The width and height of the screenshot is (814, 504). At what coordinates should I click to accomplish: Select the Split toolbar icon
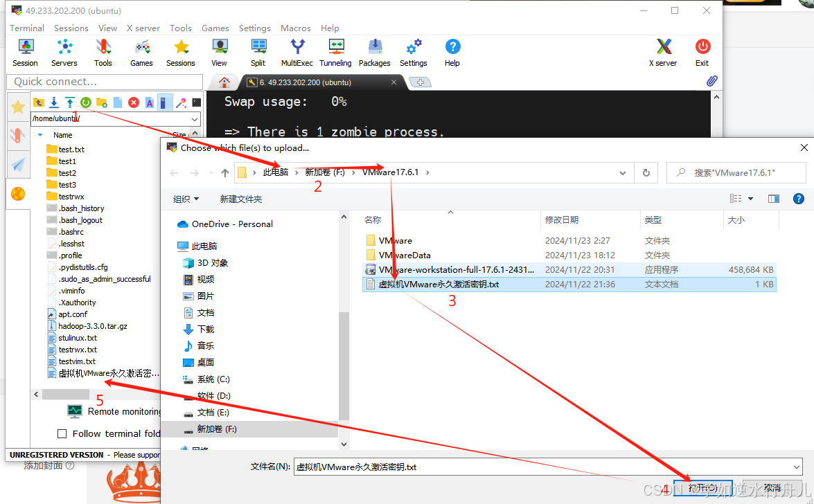pyautogui.click(x=258, y=53)
